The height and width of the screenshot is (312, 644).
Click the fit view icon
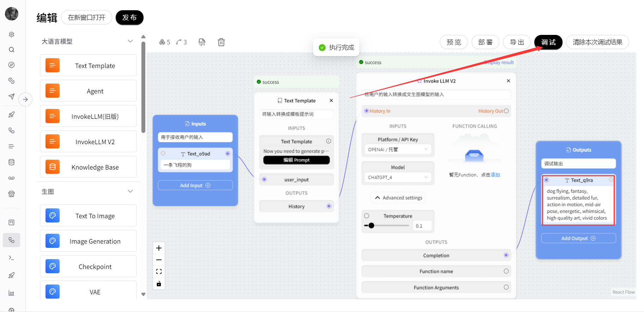pyautogui.click(x=159, y=271)
